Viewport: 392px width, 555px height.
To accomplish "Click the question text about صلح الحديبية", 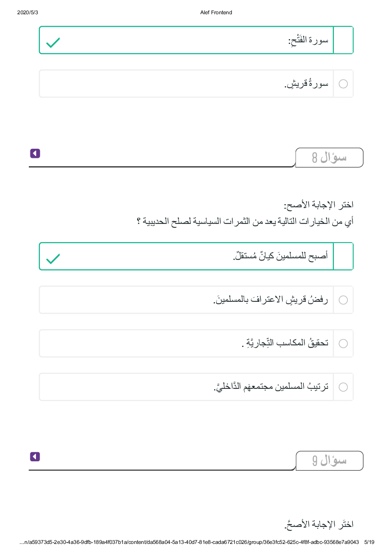I will click(x=245, y=222).
